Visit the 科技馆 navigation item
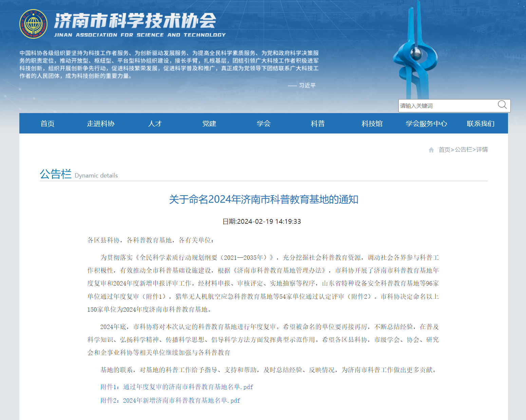Image resolution: width=526 pixels, height=420 pixels. pyautogui.click(x=372, y=123)
